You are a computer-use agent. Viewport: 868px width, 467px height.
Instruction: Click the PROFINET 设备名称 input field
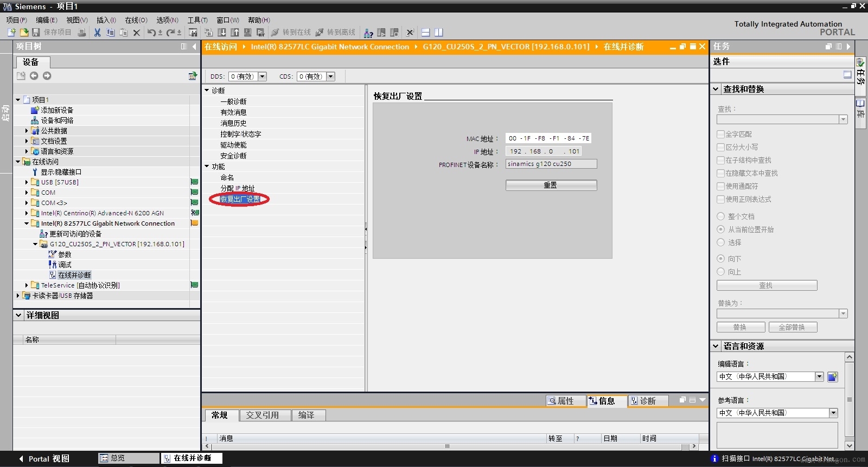[551, 164]
